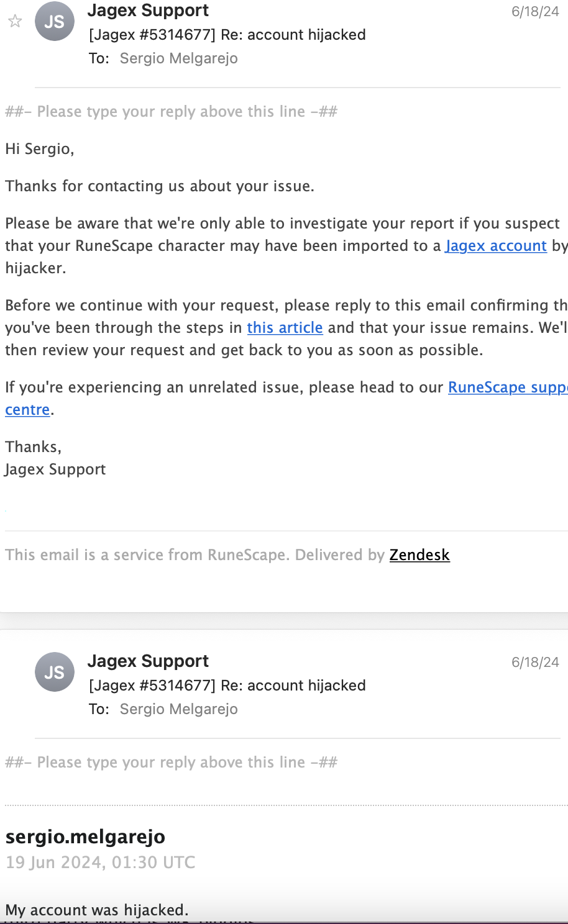Open the Jagex account link
This screenshot has height=924, width=568.
coord(496,246)
